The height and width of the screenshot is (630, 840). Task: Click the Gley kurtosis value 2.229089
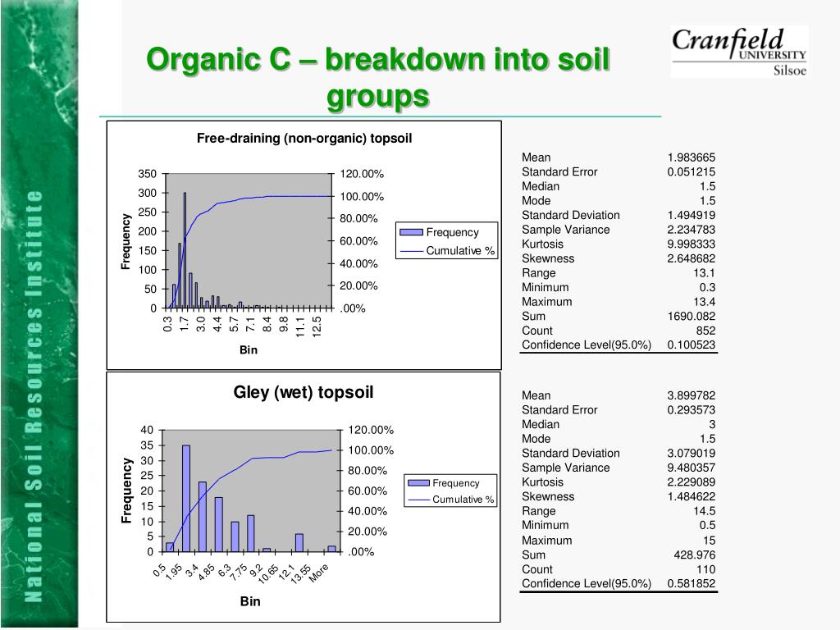pos(691,482)
